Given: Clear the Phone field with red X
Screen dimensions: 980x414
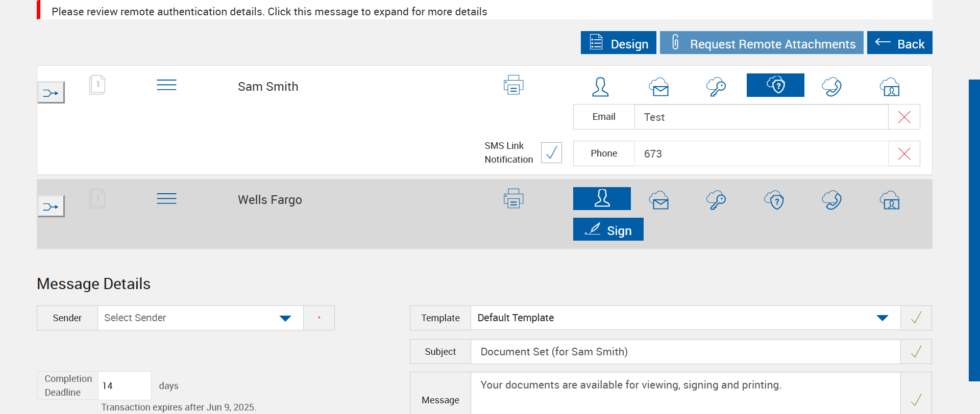Looking at the screenshot, I should [x=904, y=154].
